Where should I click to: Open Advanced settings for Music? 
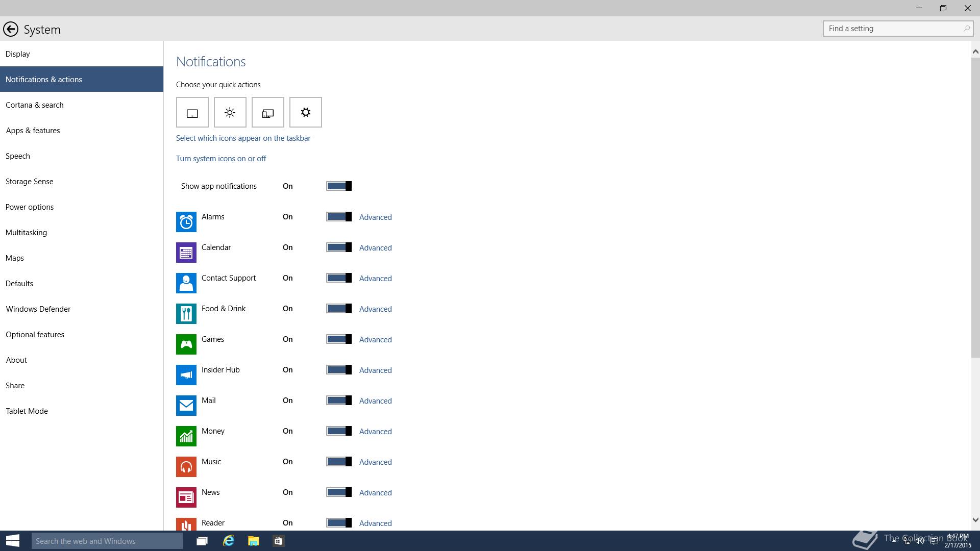376,462
